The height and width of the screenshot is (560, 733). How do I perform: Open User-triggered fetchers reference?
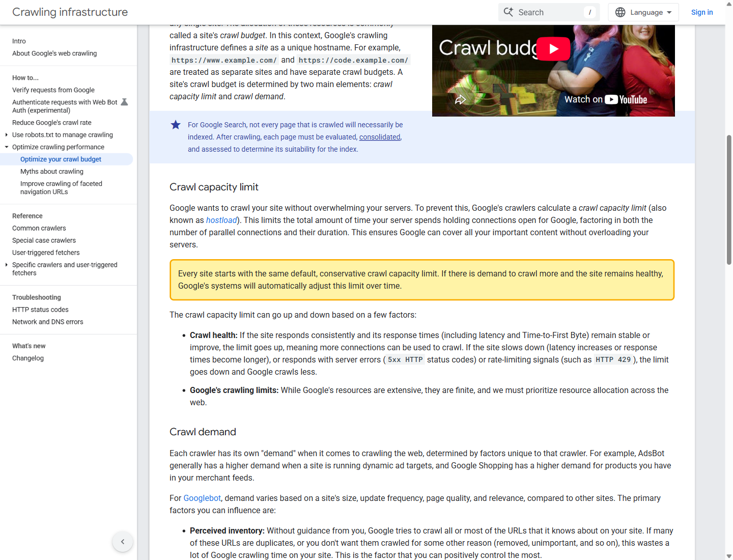point(46,253)
